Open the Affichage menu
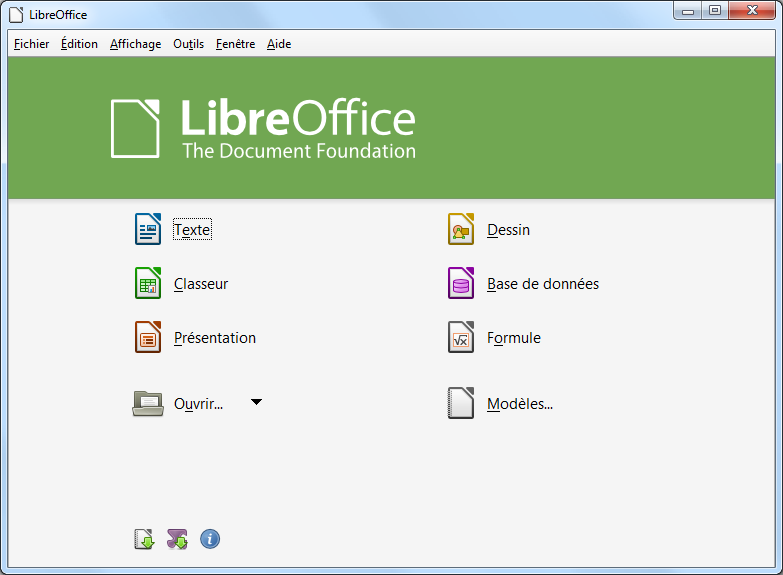 click(x=135, y=44)
